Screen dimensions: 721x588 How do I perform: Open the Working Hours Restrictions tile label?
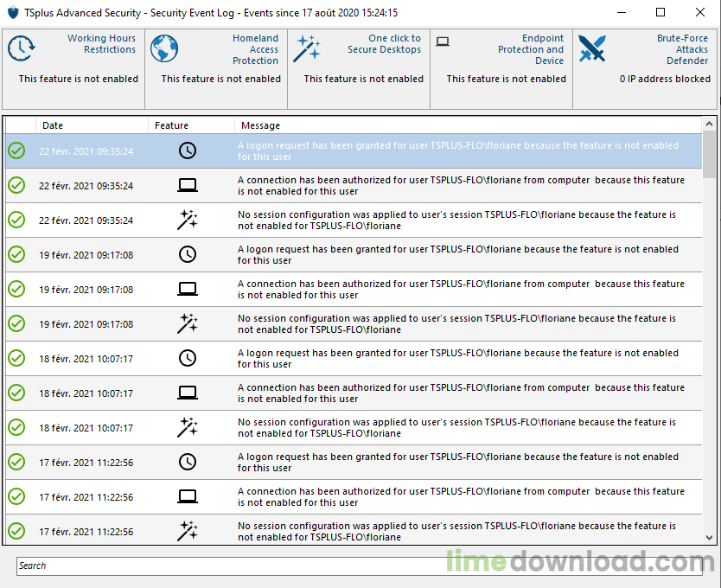[x=101, y=44]
